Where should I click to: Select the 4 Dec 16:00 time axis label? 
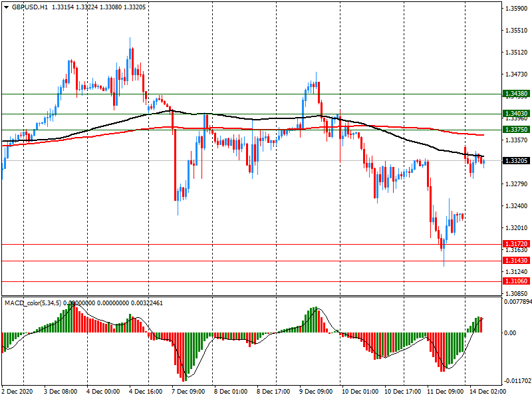coord(146,392)
